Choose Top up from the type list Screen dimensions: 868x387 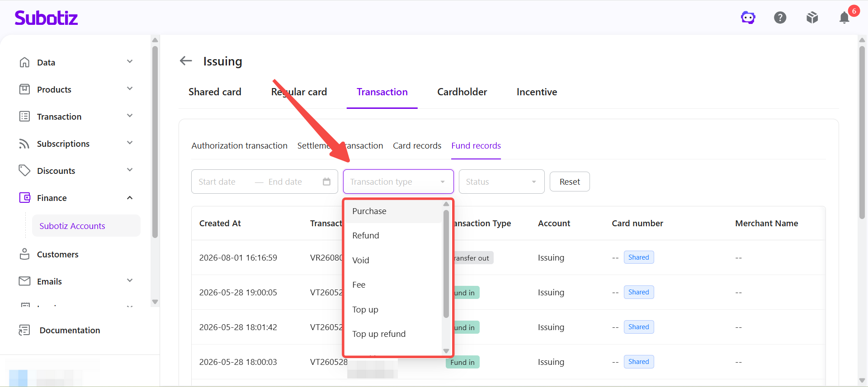tap(393, 309)
